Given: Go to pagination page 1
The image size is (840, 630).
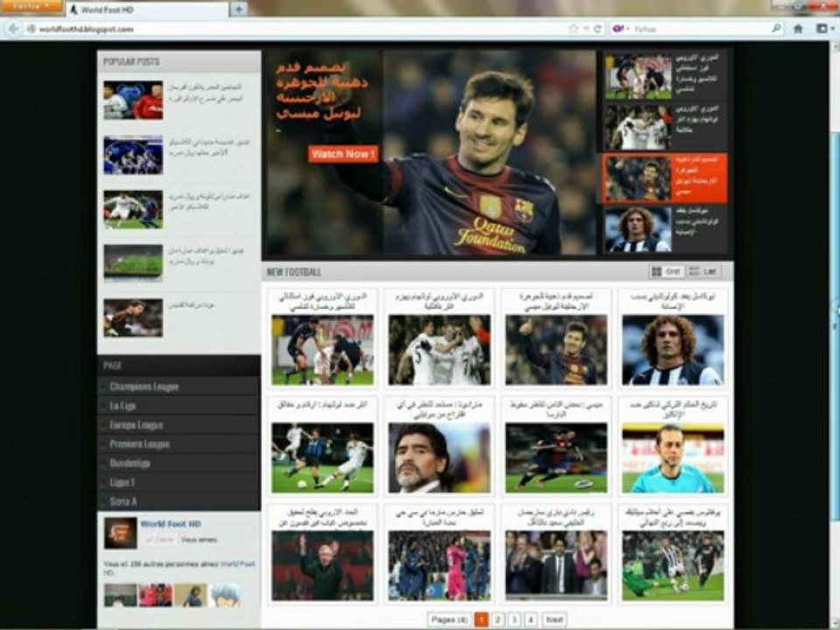Looking at the screenshot, I should coord(481,619).
